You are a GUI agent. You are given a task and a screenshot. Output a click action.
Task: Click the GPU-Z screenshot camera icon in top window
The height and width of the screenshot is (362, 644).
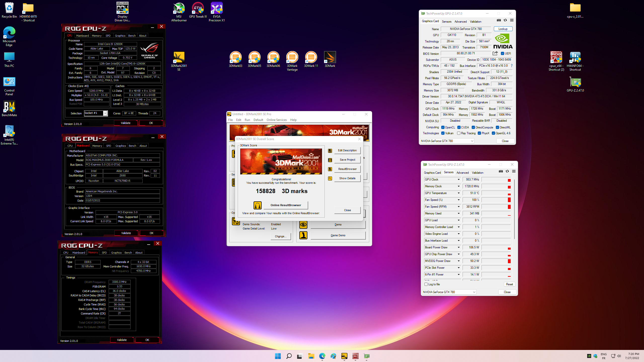tap(499, 20)
